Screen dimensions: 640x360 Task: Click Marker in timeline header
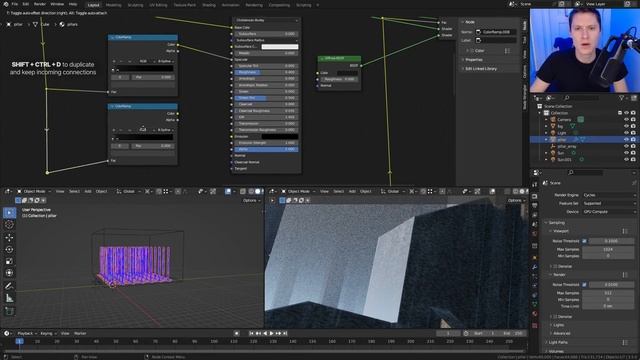coord(80,333)
